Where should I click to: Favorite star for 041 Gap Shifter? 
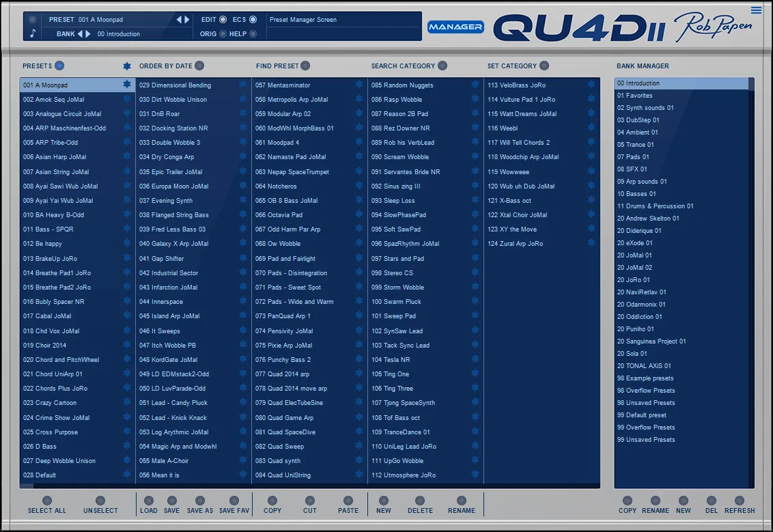click(x=242, y=257)
